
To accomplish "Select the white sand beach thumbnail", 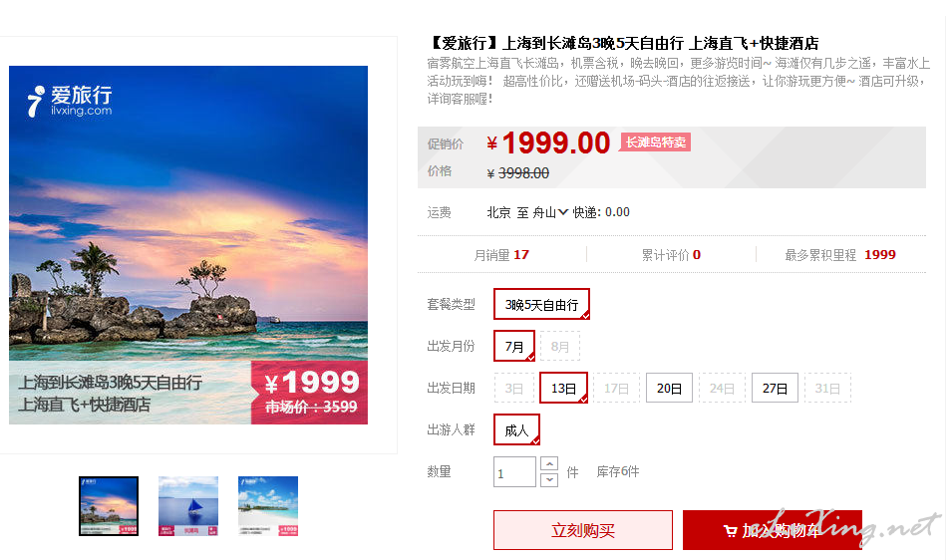I will point(268,506).
